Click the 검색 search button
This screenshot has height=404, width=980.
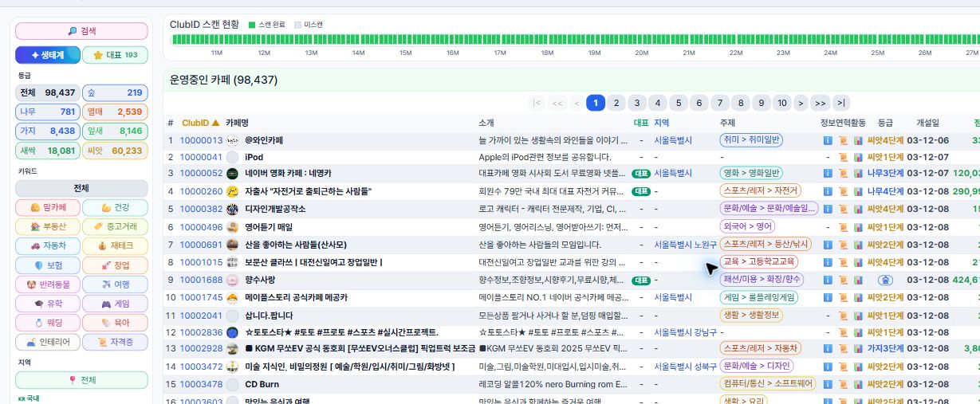coord(81,31)
